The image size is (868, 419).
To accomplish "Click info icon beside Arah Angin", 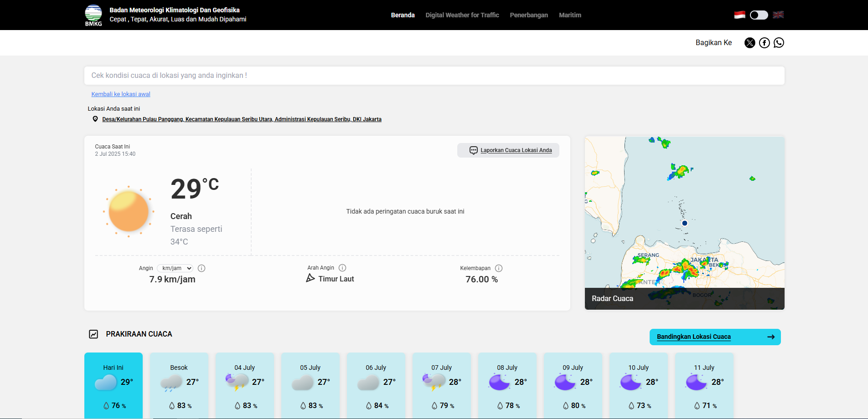I will (342, 268).
